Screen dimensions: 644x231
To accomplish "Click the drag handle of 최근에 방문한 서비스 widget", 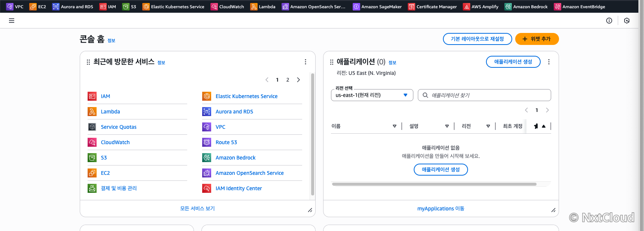I will [88, 62].
